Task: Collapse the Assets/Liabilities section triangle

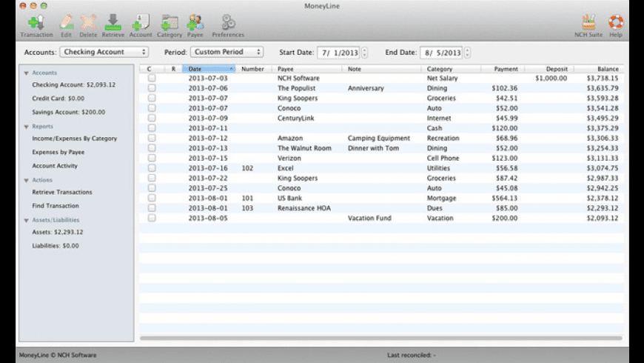Action: point(27,220)
